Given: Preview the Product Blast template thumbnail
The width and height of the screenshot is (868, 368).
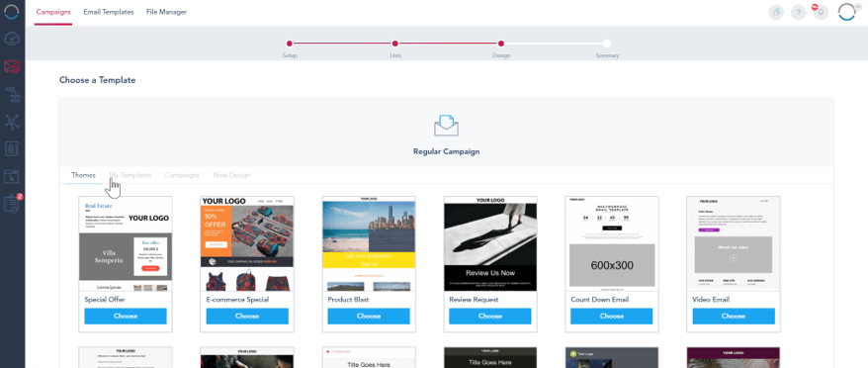Looking at the screenshot, I should 369,244.
